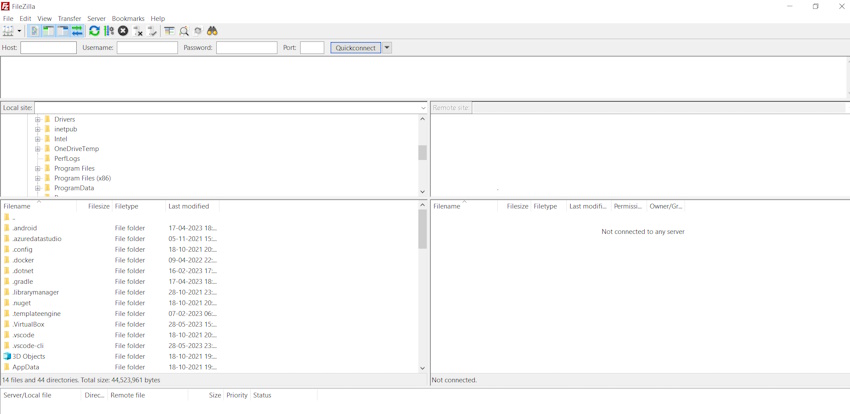Viewport: 850px width, 414px height.
Task: Expand the inetpub tree node
Action: tap(38, 129)
